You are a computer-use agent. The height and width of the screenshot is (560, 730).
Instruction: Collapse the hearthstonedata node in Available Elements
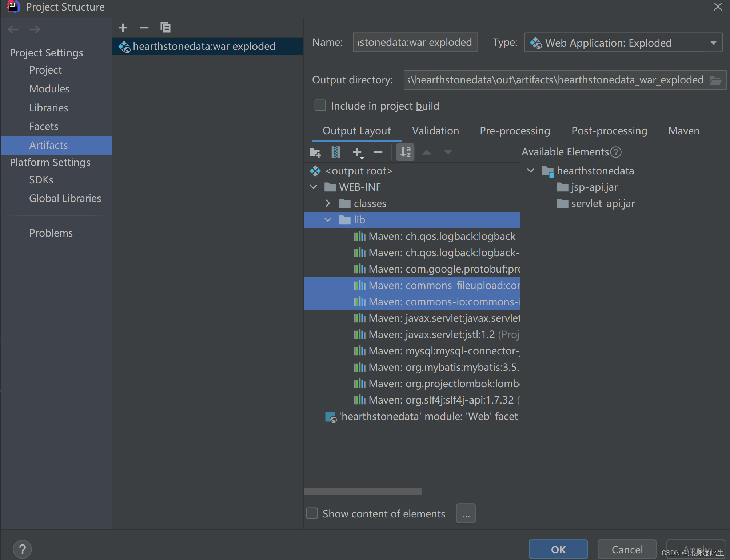[x=531, y=171]
